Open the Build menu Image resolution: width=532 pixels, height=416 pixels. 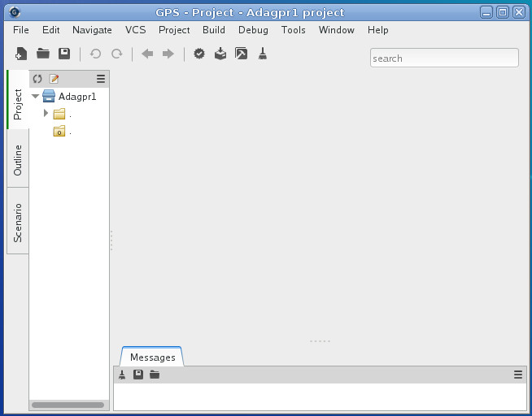[x=214, y=30]
